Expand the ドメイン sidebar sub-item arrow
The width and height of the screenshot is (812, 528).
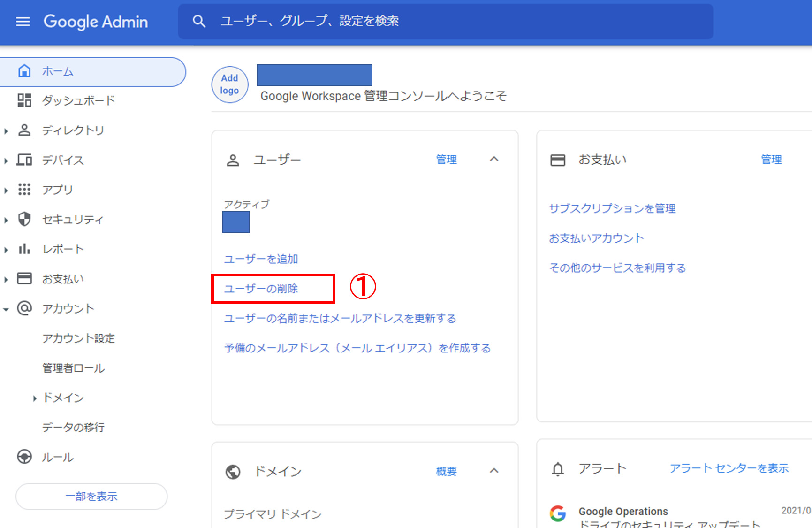click(35, 398)
